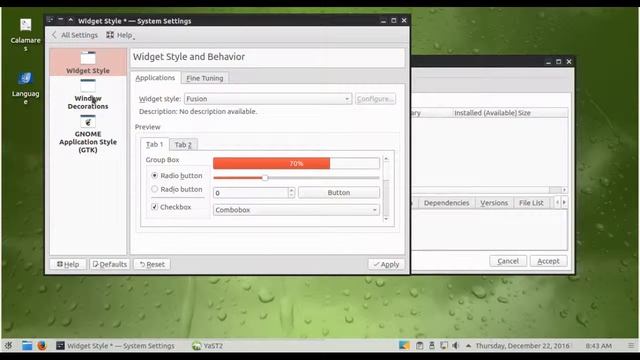The width and height of the screenshot is (640, 360).
Task: Increase the spinbox value with up arrow
Action: (x=291, y=190)
